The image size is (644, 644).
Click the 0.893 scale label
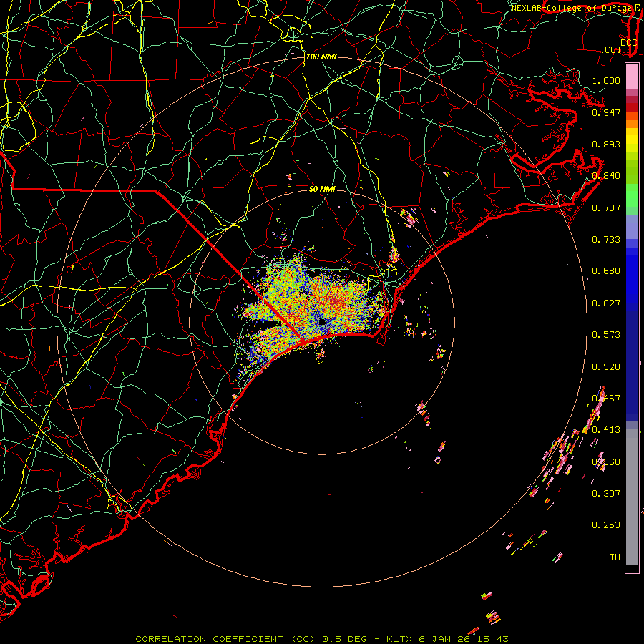click(x=606, y=144)
